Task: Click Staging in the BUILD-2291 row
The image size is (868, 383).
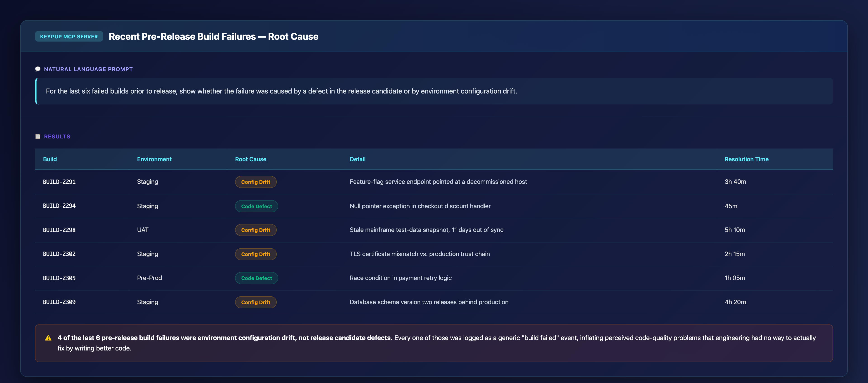Action: coord(148,182)
